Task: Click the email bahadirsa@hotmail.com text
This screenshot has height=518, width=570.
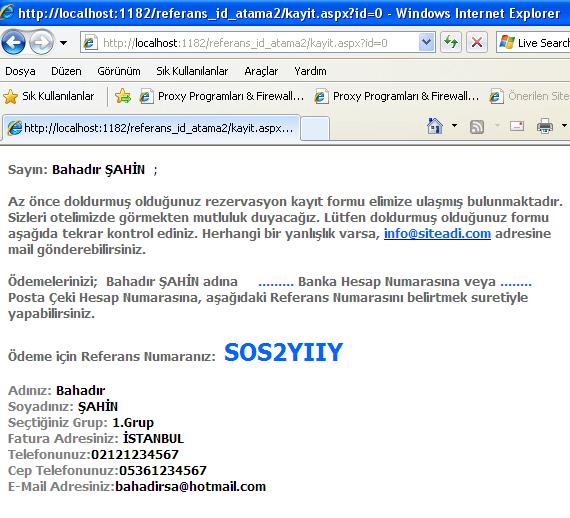Action: [190, 486]
